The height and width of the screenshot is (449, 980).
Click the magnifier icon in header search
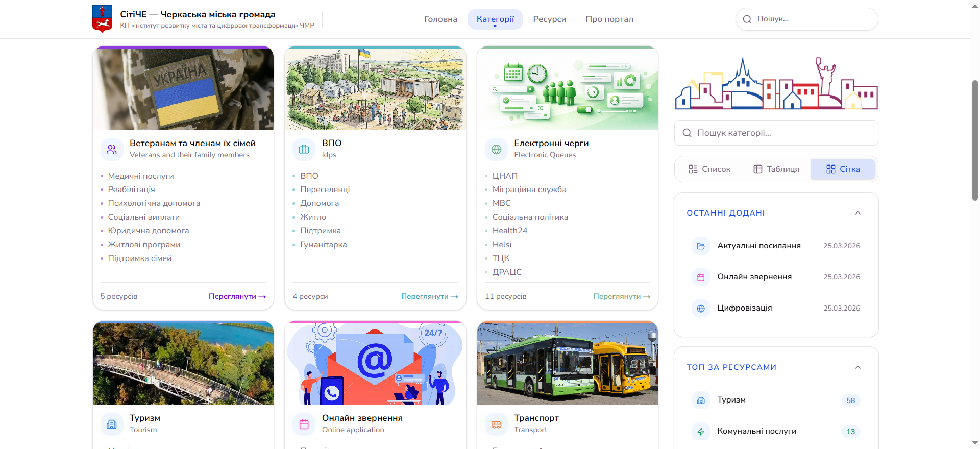[x=747, y=19]
